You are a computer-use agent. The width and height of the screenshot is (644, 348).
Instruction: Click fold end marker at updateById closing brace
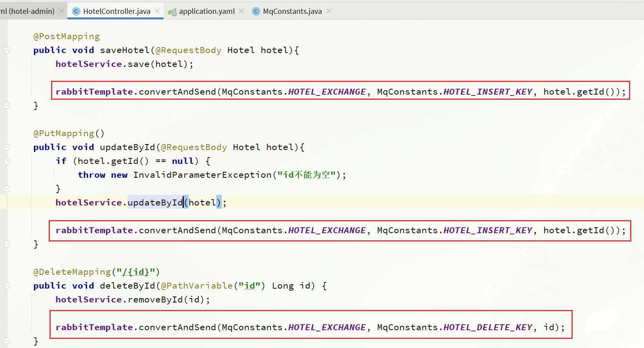click(x=7, y=244)
